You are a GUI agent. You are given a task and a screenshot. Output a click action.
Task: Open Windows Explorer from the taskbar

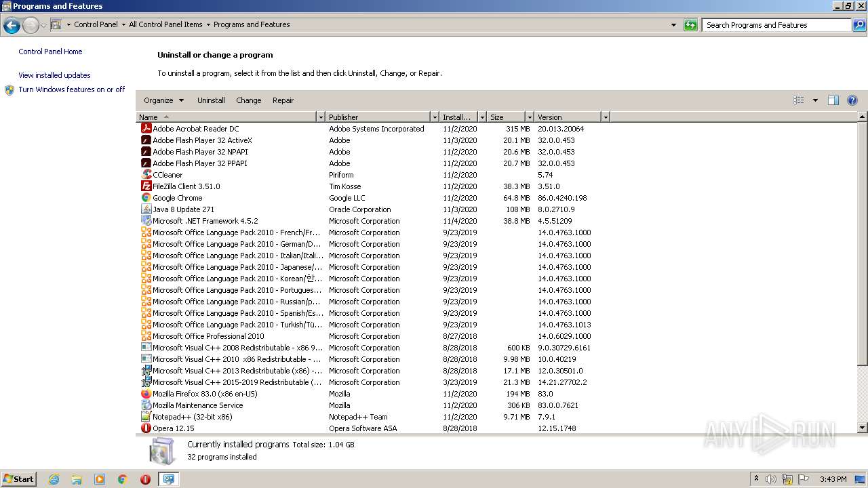coord(77,479)
